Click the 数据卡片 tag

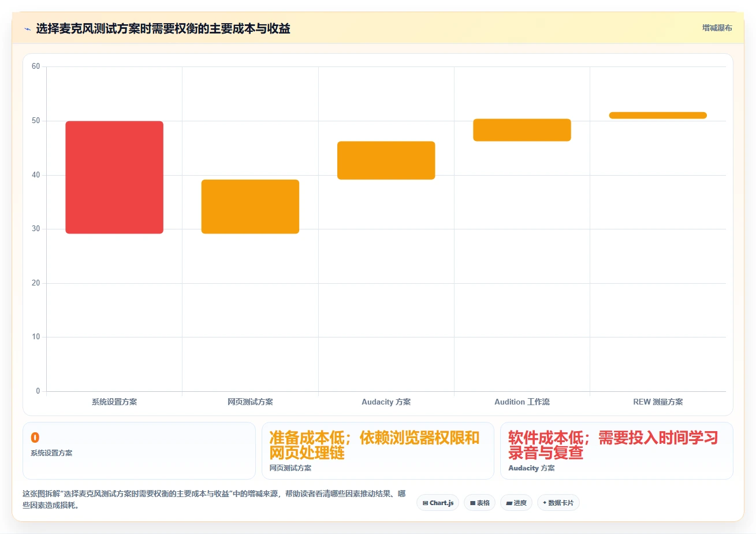[558, 503]
